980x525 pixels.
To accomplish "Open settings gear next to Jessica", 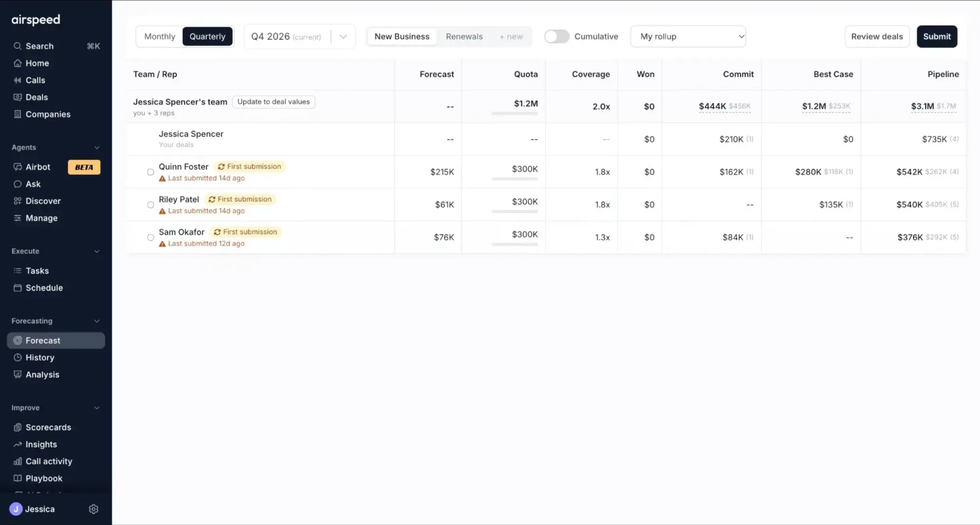I will point(94,509).
